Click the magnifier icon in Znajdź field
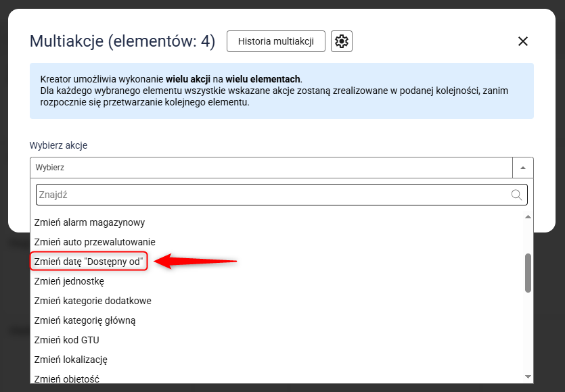This screenshot has width=565, height=392. (517, 195)
